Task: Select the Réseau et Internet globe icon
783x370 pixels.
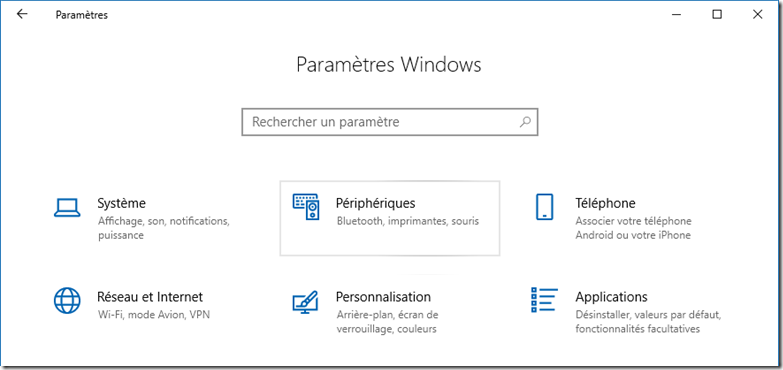Action: pos(67,300)
